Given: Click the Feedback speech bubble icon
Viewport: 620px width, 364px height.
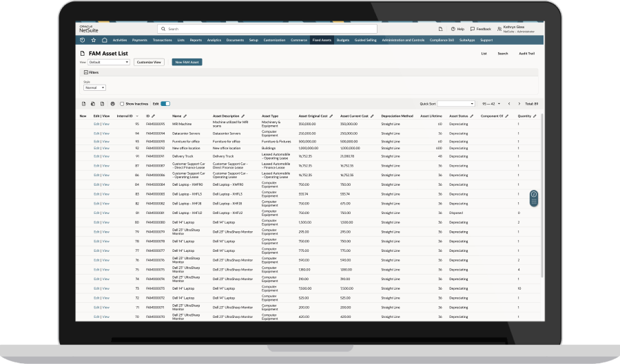Looking at the screenshot, I should click(472, 29).
